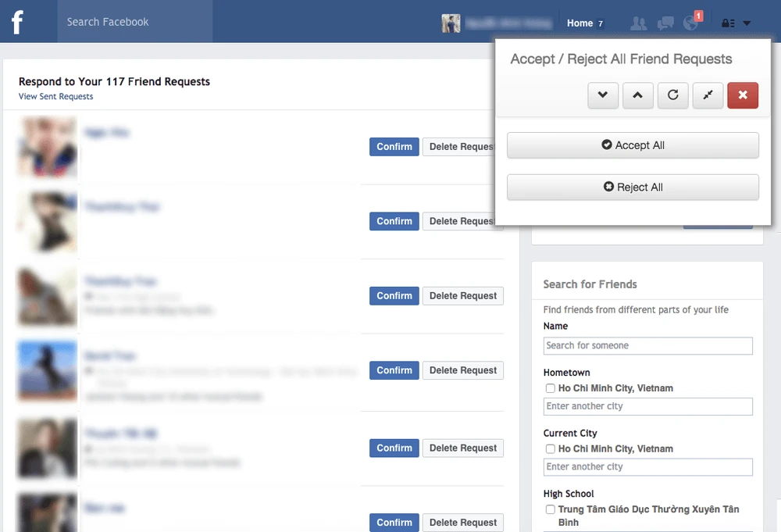
Task: Open the messages chat icon
Action: click(665, 23)
